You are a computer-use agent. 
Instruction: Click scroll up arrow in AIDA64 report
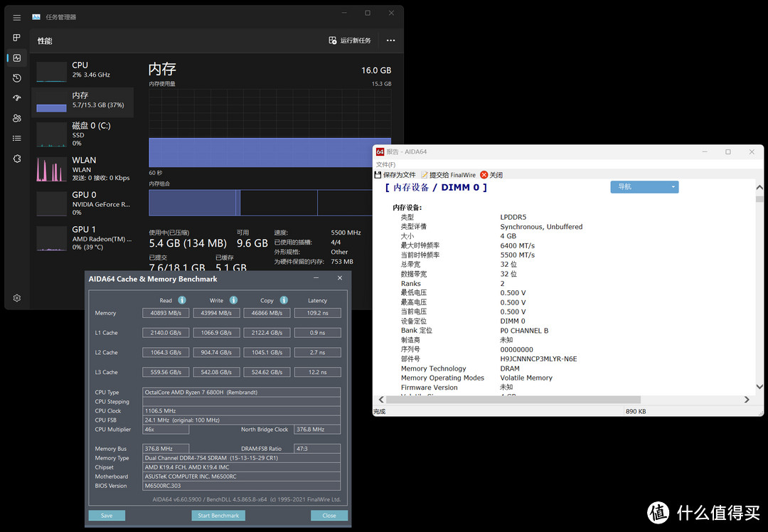coord(759,187)
